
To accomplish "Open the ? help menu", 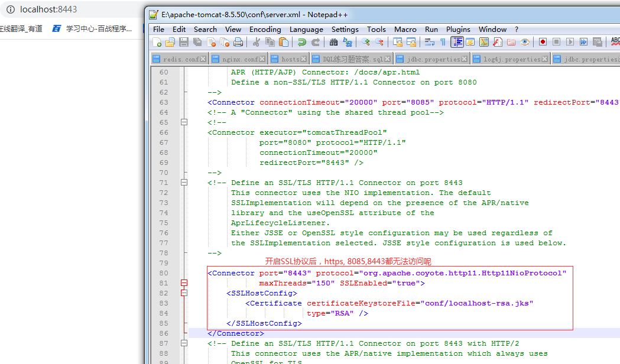I will pos(517,29).
